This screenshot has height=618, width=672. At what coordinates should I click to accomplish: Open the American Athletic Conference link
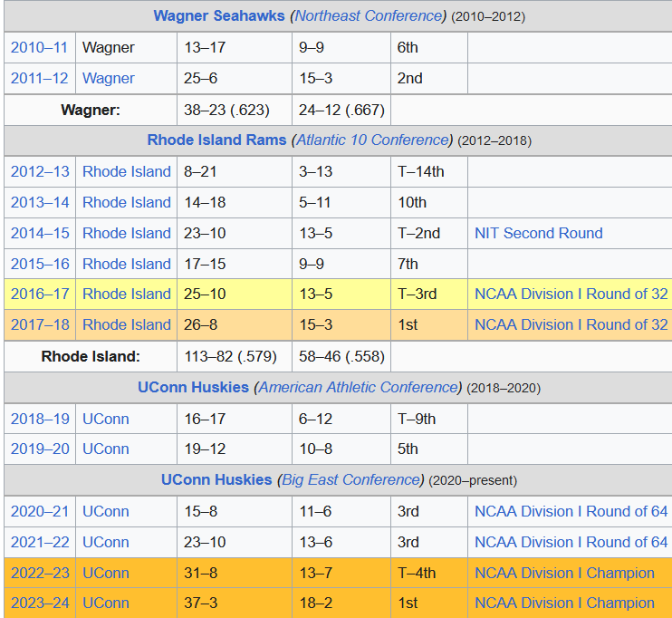point(358,387)
